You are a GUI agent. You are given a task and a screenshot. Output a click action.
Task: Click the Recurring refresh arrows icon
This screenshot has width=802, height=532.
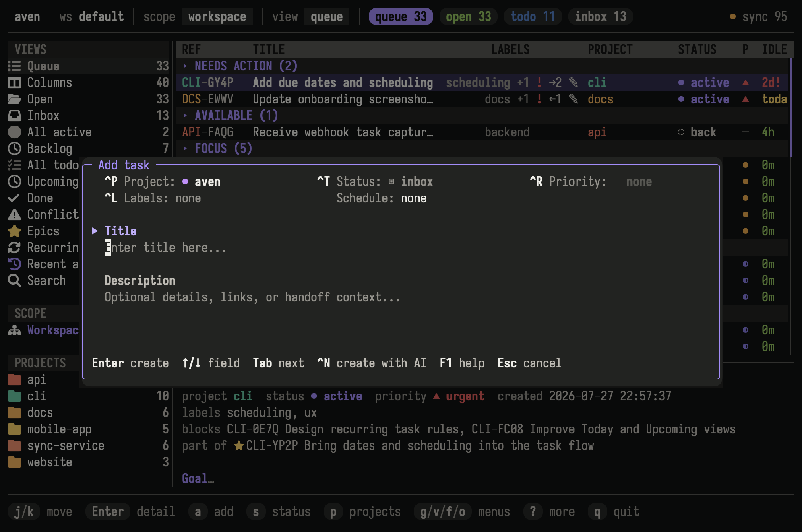tap(14, 247)
